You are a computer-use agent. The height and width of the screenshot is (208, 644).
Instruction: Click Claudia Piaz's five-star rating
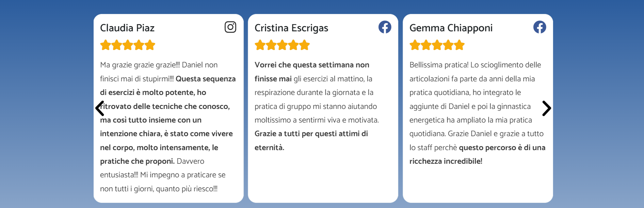click(x=128, y=45)
